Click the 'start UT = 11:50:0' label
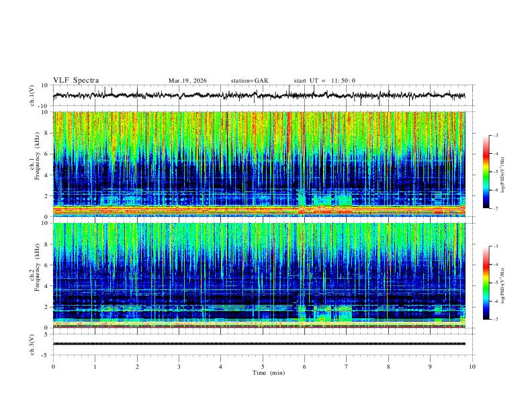This screenshot has height=411, width=532. pos(324,81)
